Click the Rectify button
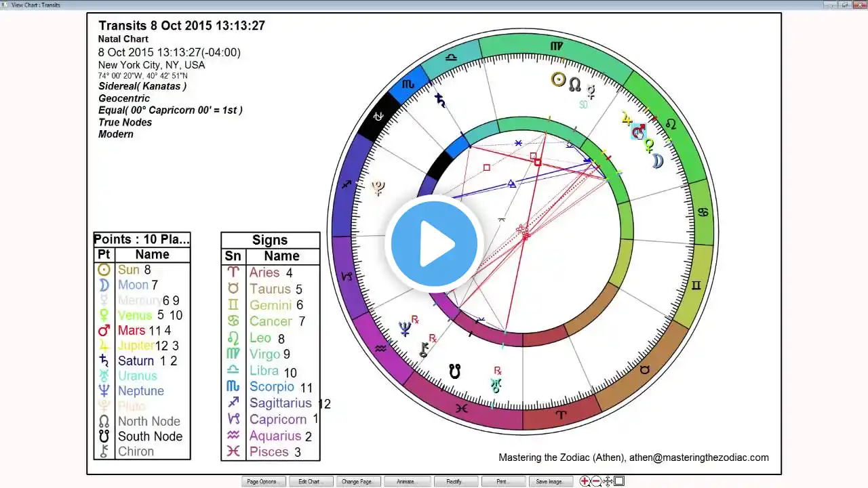This screenshot has width=868, height=488. [454, 481]
